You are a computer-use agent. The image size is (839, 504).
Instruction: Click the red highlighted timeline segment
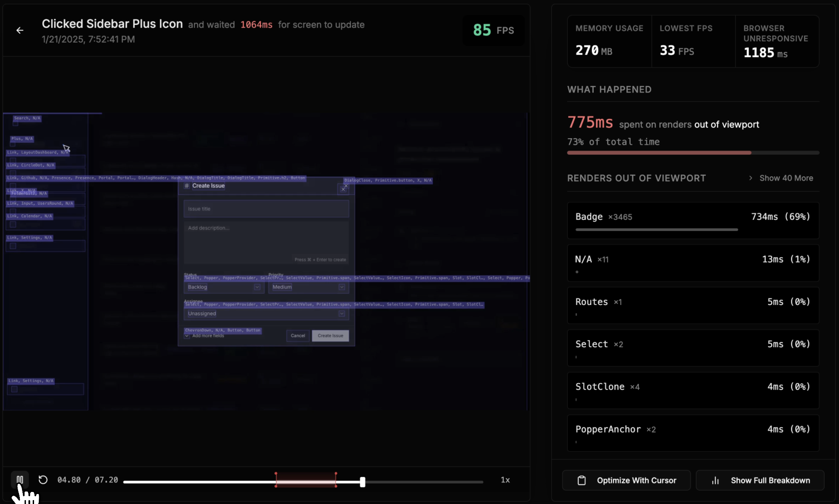coord(306,480)
